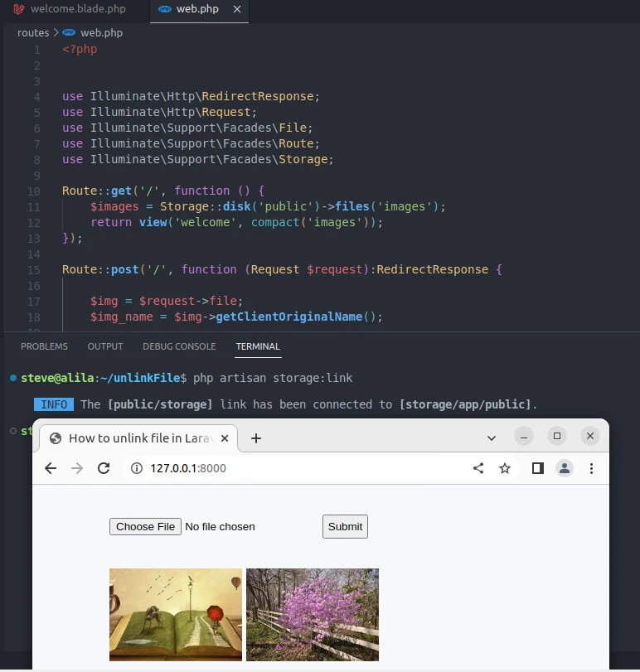The width and height of the screenshot is (640, 672).
Task: Click the web.php breadcrumb entry
Action: pos(102,33)
